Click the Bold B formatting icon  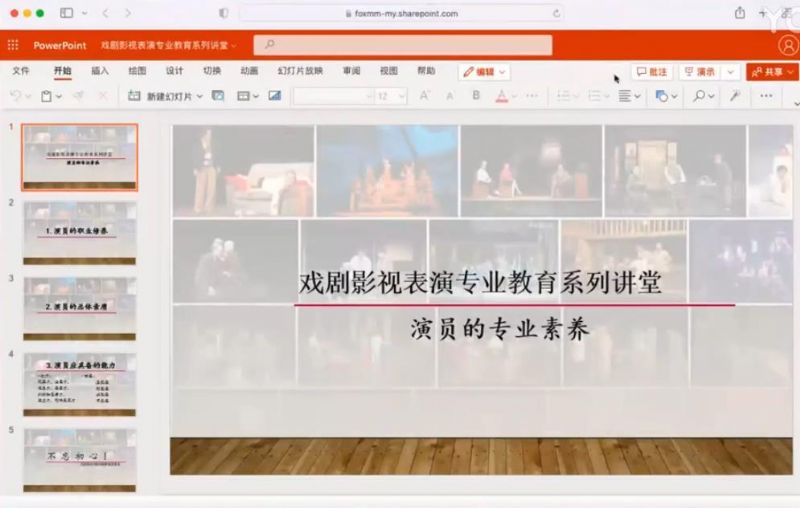pos(476,96)
